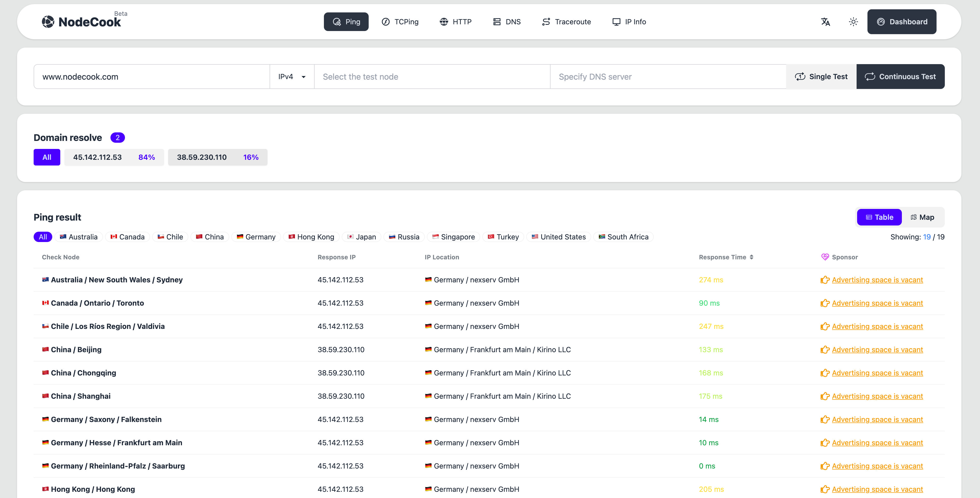Open the HTTP test tab
Viewport: 980px width, 498px height.
(455, 22)
